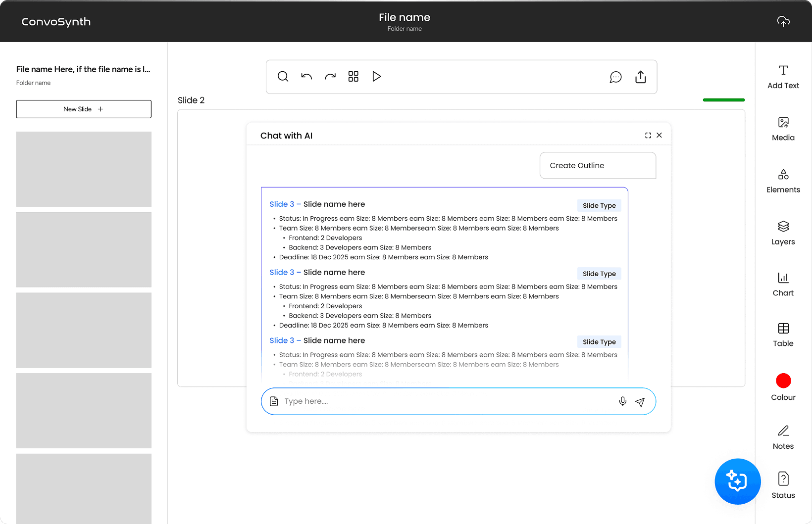Activate microphone voice input in chat

(622, 401)
